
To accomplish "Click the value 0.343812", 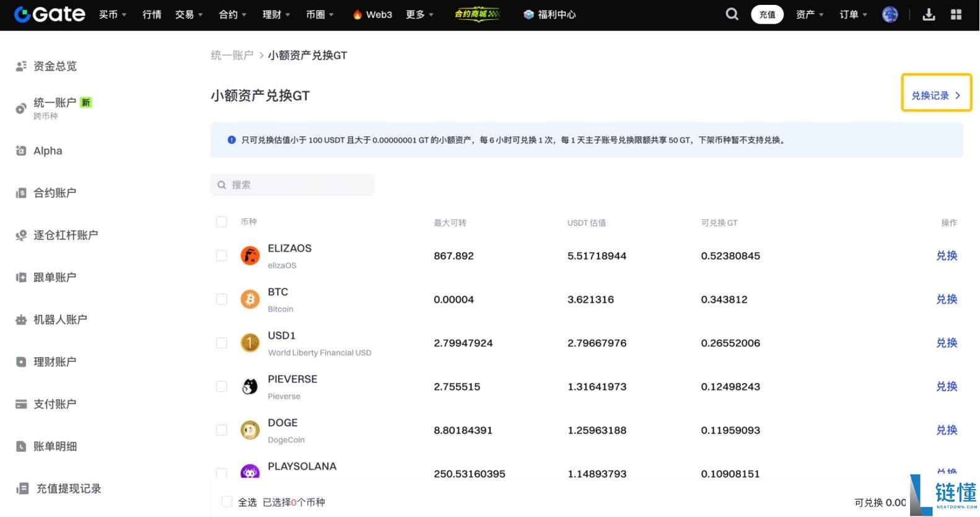I will point(724,299).
